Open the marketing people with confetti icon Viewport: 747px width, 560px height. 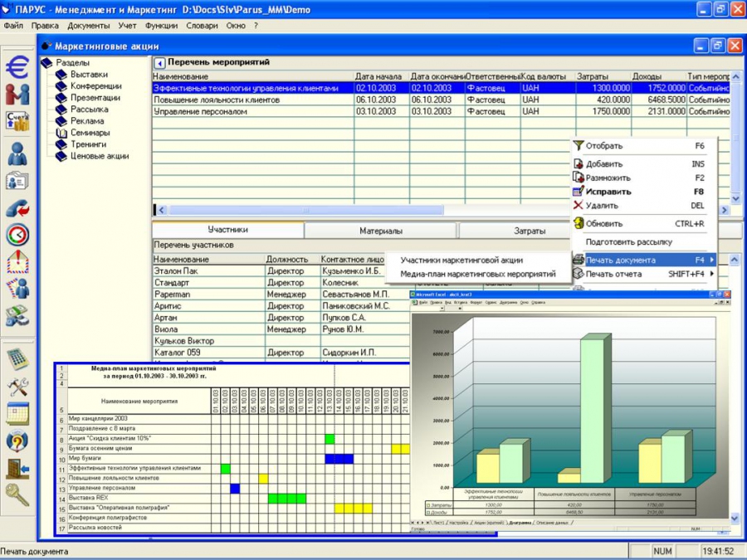pos(17,289)
